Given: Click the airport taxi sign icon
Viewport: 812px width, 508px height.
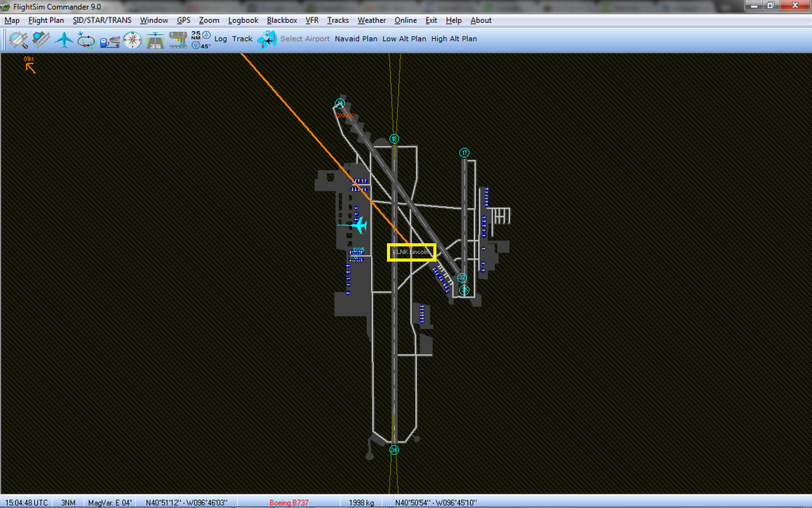Looking at the screenshot, I should tap(178, 39).
